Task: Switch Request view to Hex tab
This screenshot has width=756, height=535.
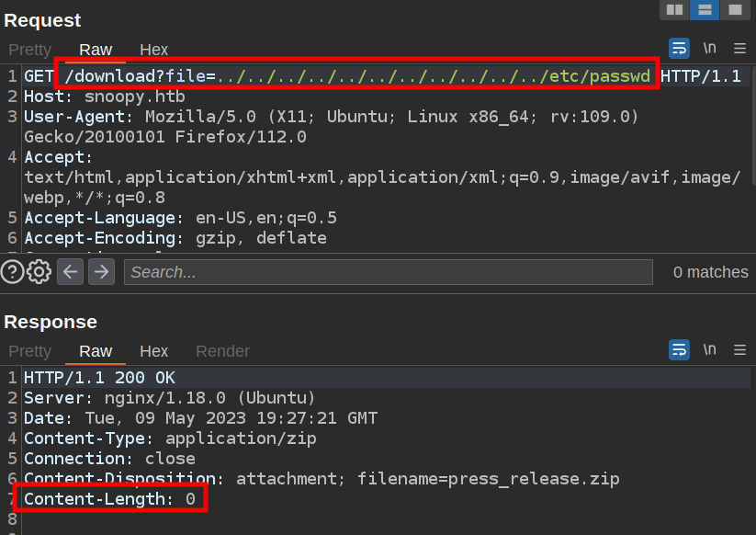Action: 153,50
